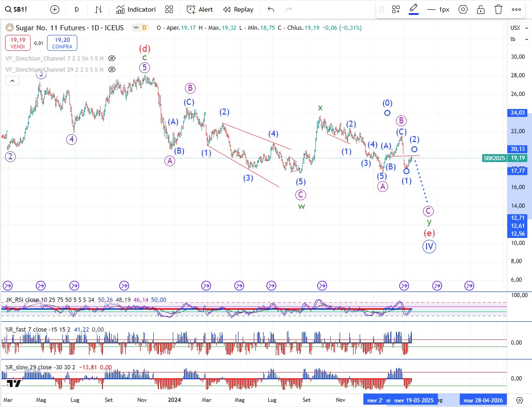Open symbol search for SB1!
The width and height of the screenshot is (532, 407).
16,9
